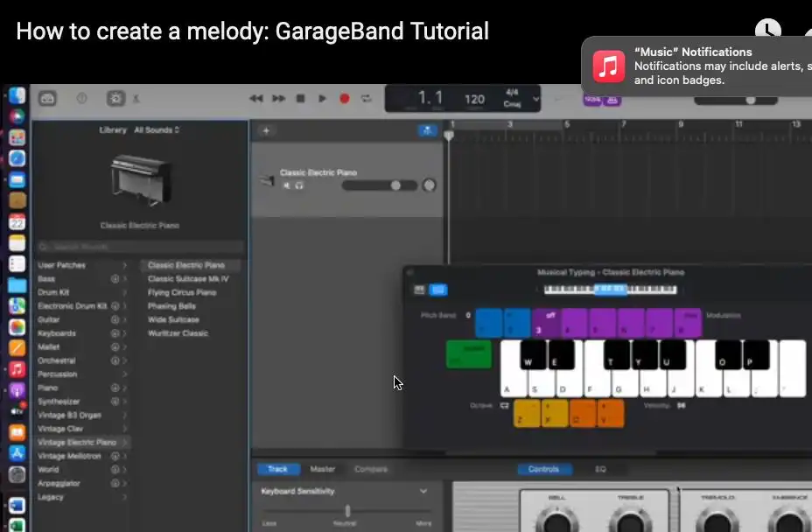
Task: Toggle the Smart Controls button in toolbar
Action: [x=115, y=98]
